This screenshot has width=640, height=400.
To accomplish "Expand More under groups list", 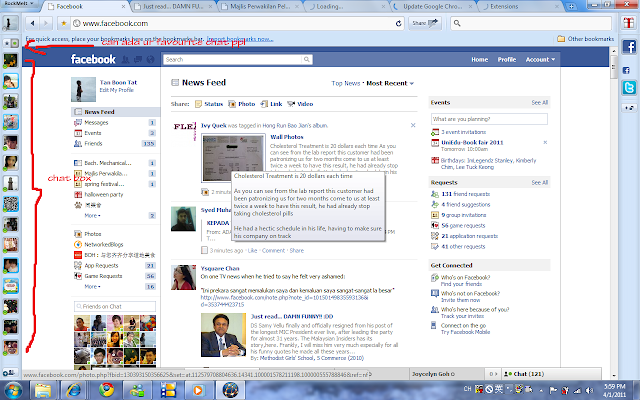I will click(92, 216).
